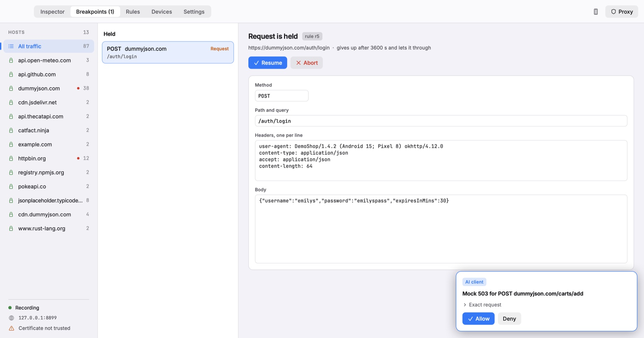Click lock icon beside api.open-meteo.com
Screen dimensions: 644x338
click(x=11, y=60)
